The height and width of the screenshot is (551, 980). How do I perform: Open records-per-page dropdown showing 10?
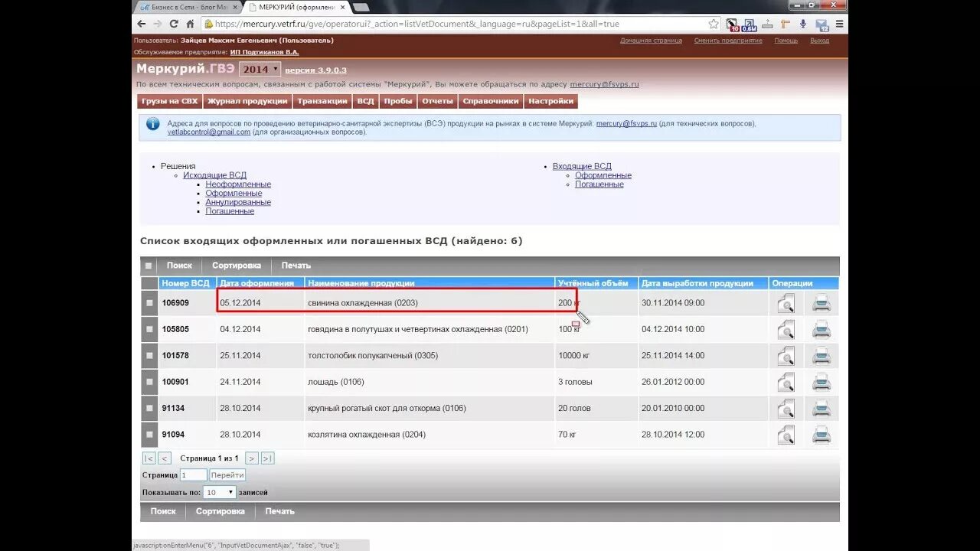click(220, 492)
